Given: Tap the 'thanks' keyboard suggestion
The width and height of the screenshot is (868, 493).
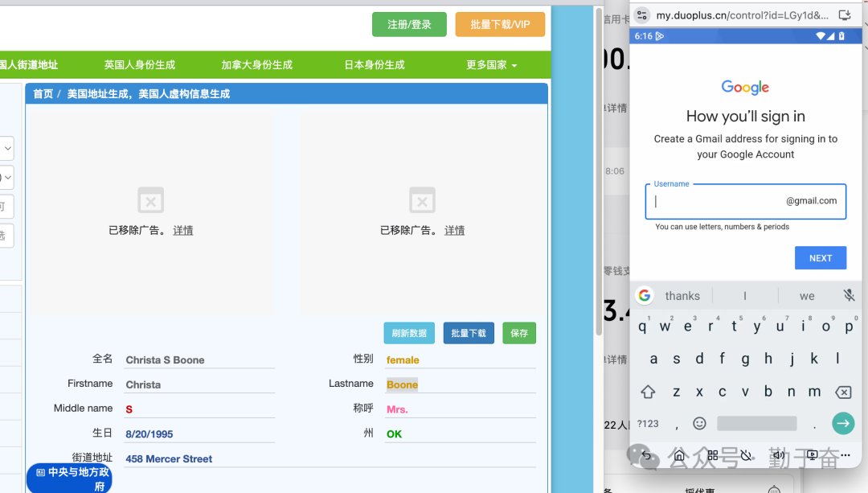Looking at the screenshot, I should pos(682,296).
